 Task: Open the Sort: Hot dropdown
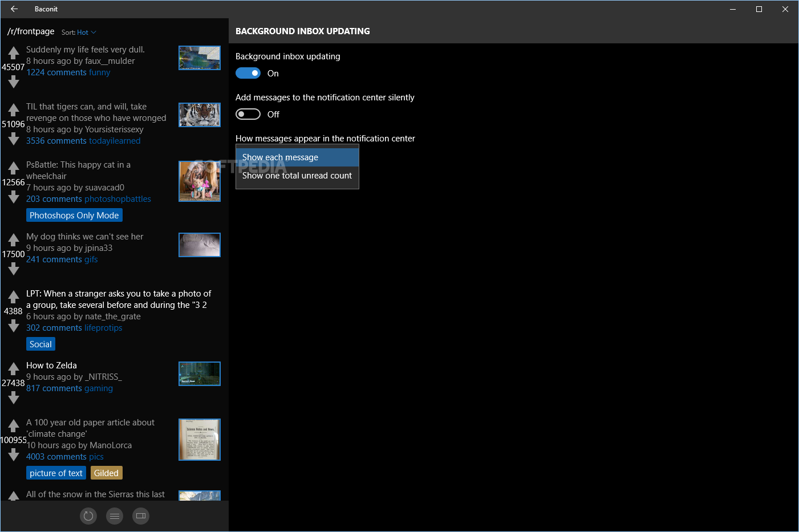click(79, 33)
